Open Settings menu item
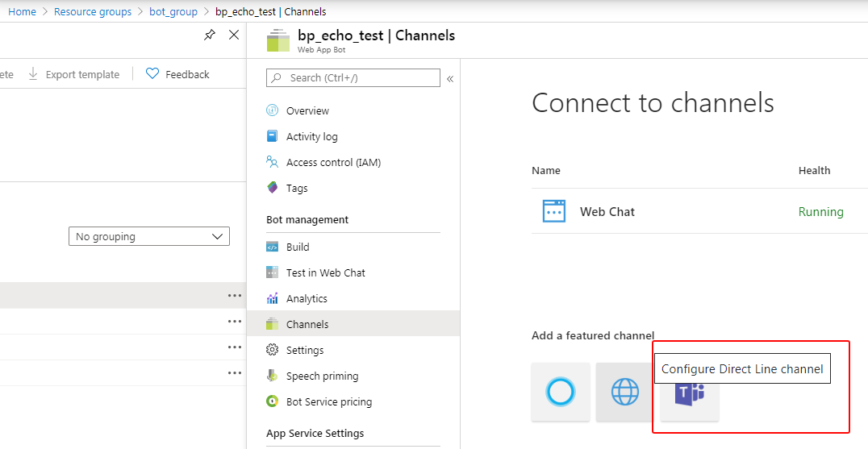Image resolution: width=868 pixels, height=449 pixels. pyautogui.click(x=305, y=350)
